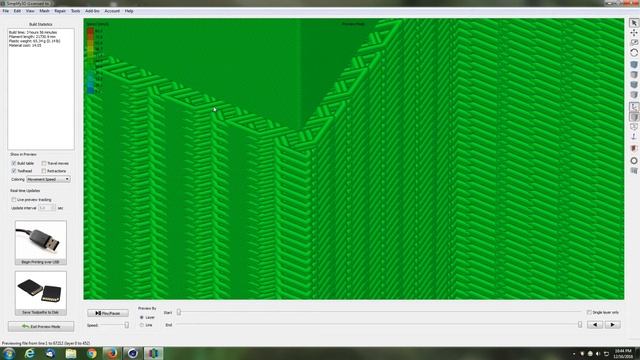Open the Repair menu
The image size is (640, 360).
60,11
